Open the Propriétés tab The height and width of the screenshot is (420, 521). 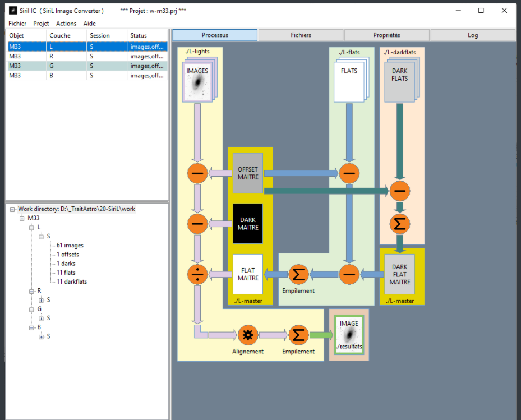click(387, 35)
